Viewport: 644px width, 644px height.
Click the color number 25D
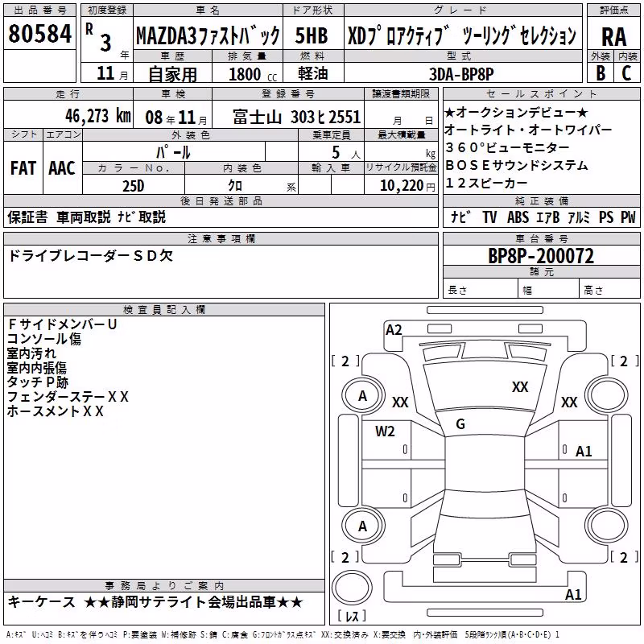coord(133,186)
